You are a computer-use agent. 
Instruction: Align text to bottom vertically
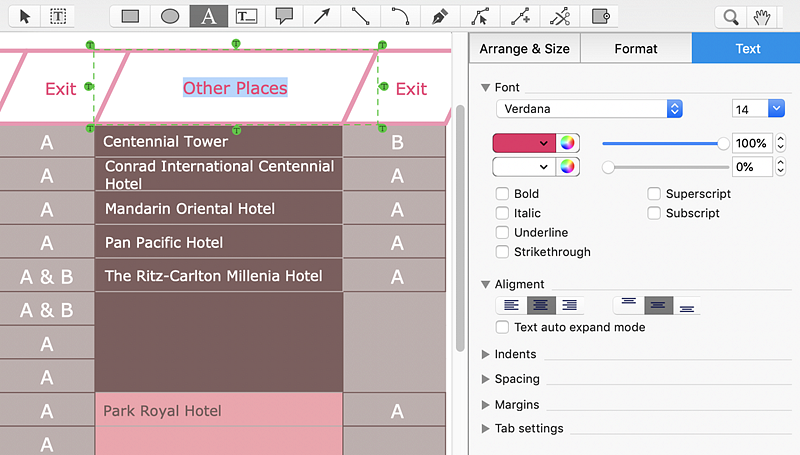tap(687, 306)
